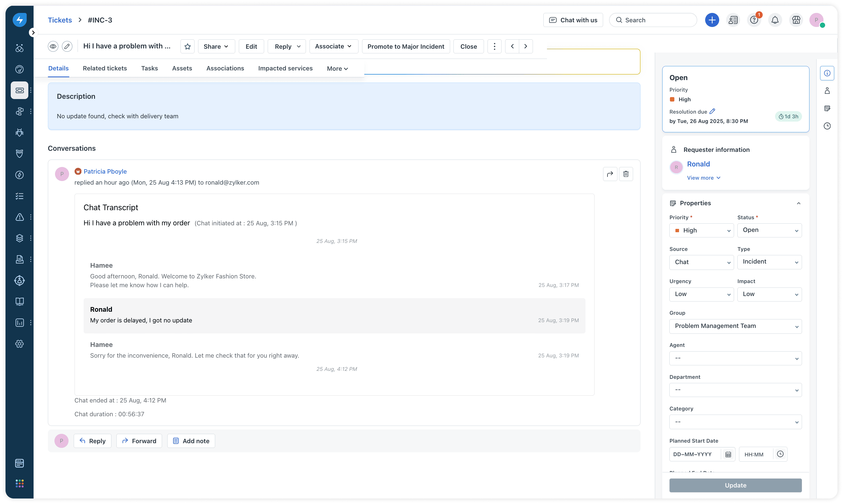Click the blue plus button in the header

(712, 20)
